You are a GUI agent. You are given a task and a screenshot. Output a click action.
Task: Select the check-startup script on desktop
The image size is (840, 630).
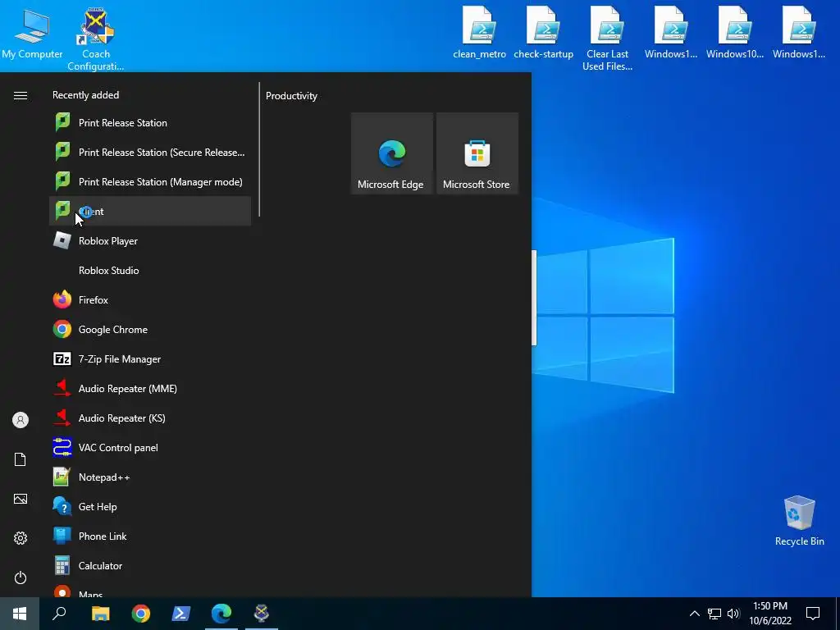543,32
